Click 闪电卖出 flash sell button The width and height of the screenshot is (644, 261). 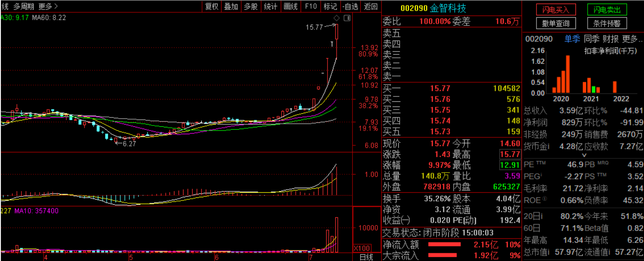tap(607, 10)
